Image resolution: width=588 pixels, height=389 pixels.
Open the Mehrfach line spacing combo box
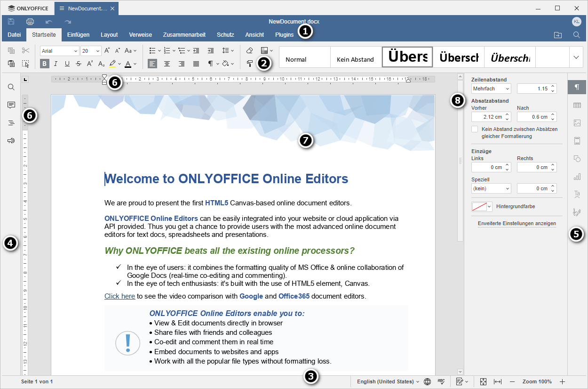tap(491, 89)
